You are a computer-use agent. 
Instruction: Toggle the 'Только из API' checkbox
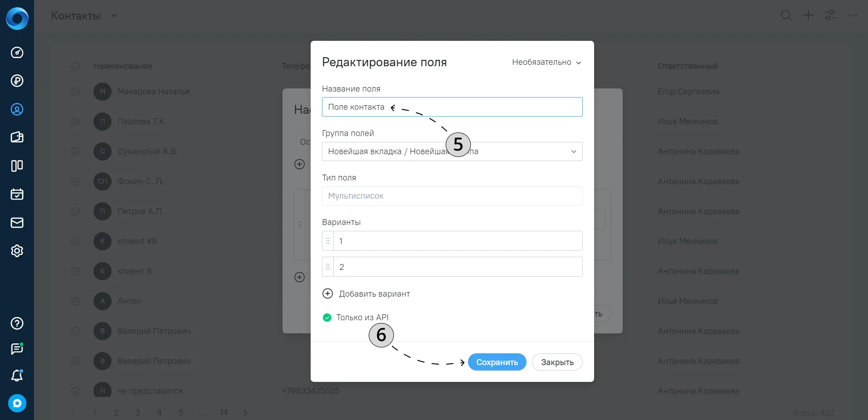coord(327,317)
